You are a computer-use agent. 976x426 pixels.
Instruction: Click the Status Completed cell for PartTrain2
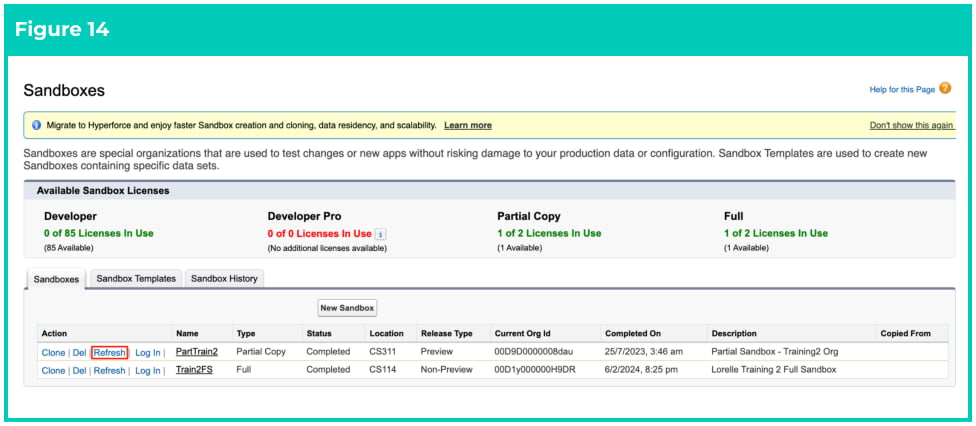click(328, 352)
